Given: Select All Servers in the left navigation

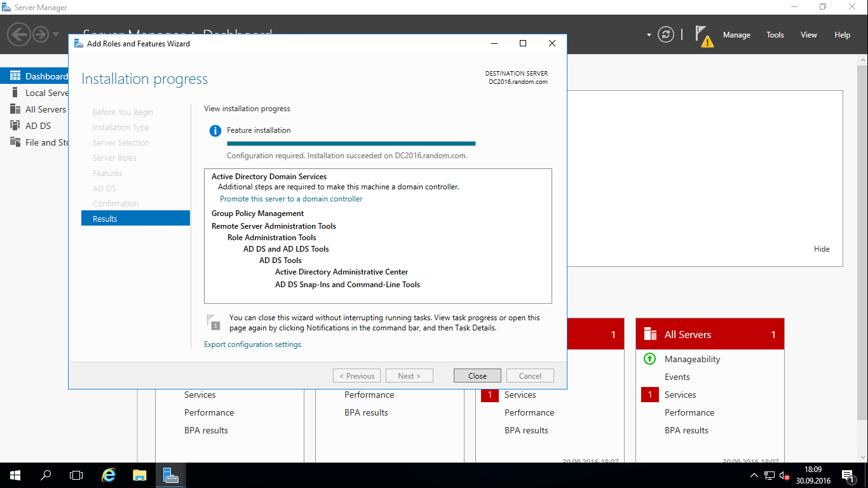Looking at the screenshot, I should (x=34, y=109).
